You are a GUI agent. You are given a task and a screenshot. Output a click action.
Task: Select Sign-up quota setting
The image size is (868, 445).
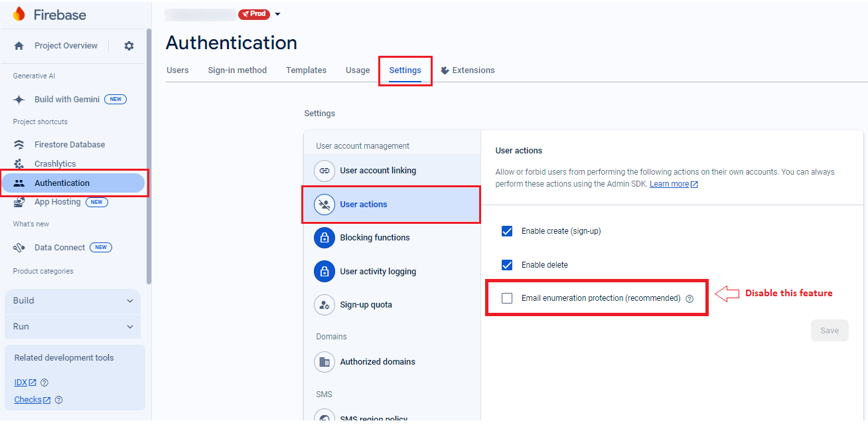(392, 305)
